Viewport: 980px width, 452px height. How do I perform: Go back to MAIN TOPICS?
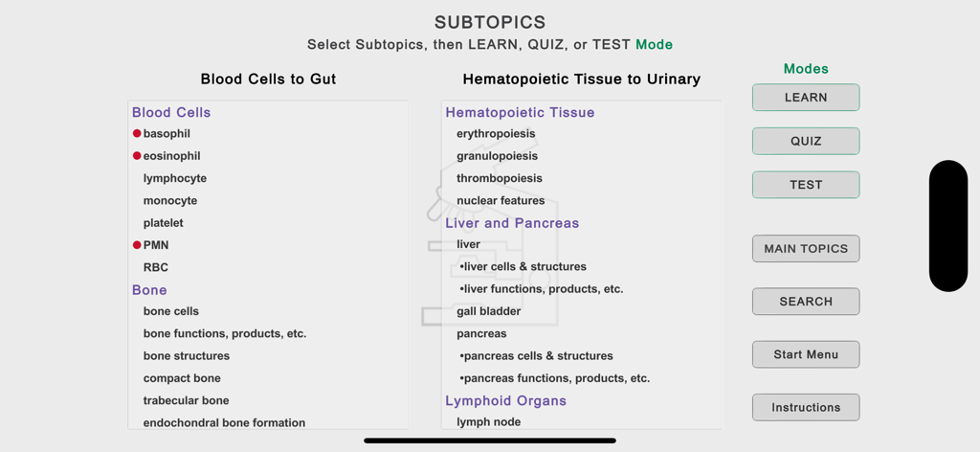click(x=806, y=249)
